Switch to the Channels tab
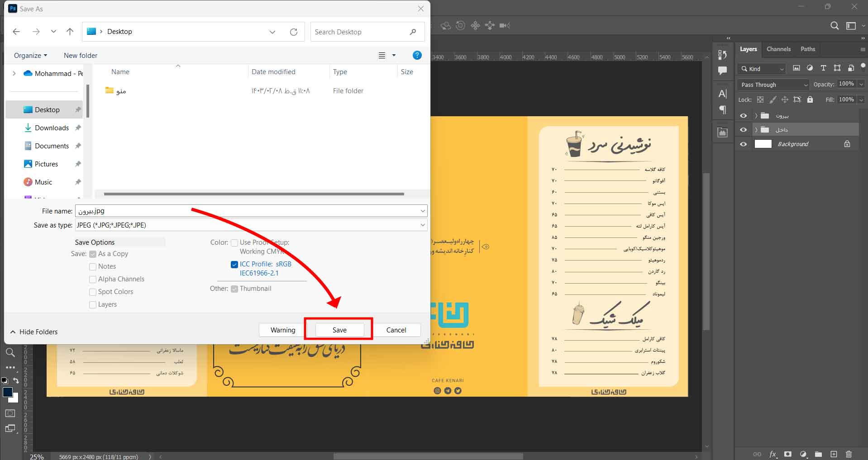868x460 pixels. (x=778, y=49)
